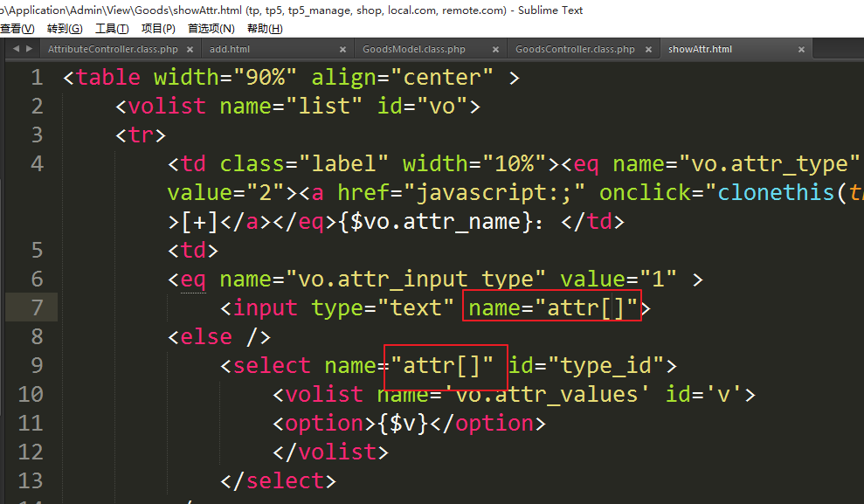Open the 转到(G) menu
This screenshot has width=864, height=504.
click(65, 29)
